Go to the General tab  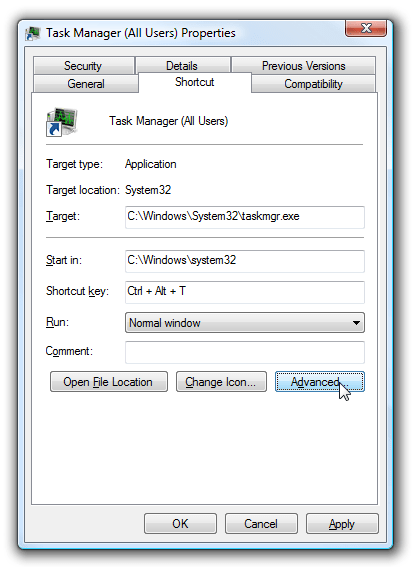click(86, 84)
